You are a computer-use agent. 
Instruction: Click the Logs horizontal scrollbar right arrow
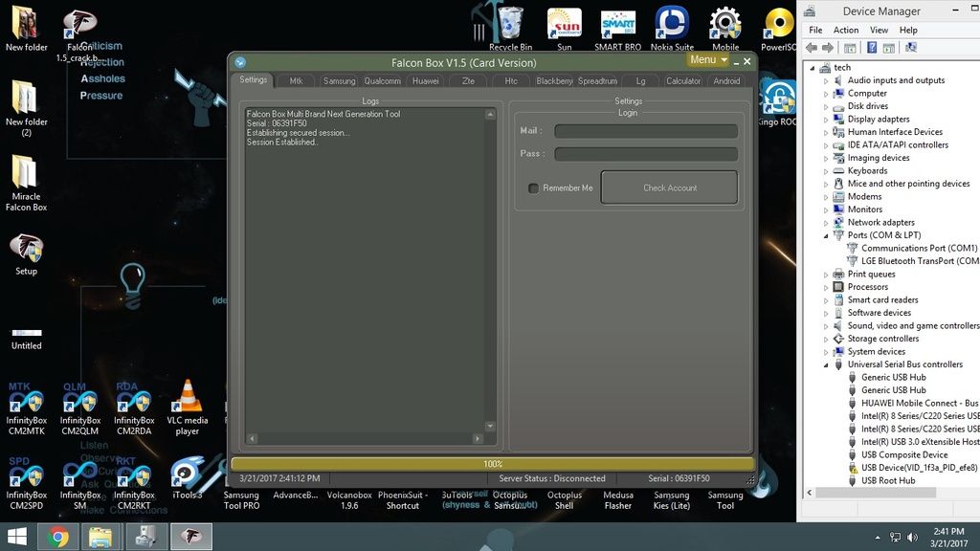coord(478,438)
